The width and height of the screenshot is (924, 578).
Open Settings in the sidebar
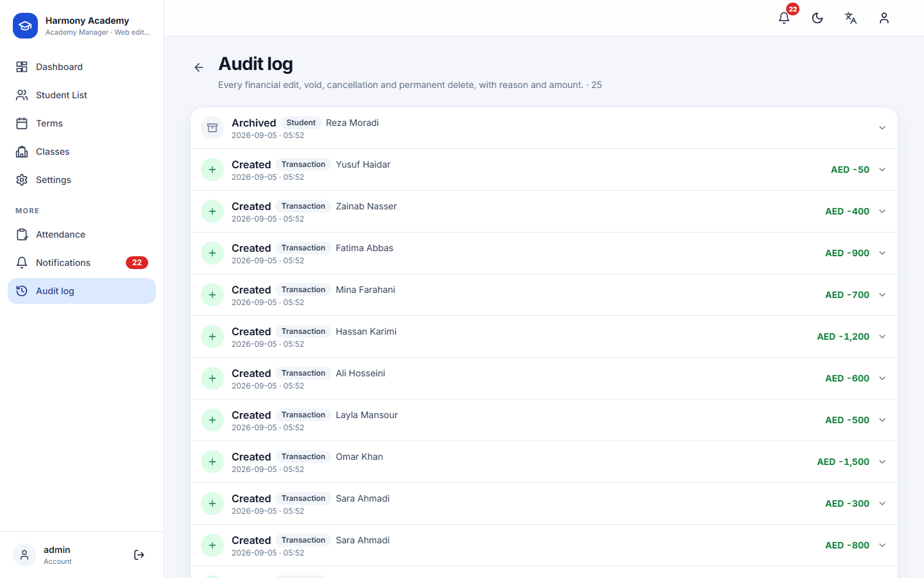(x=81, y=180)
